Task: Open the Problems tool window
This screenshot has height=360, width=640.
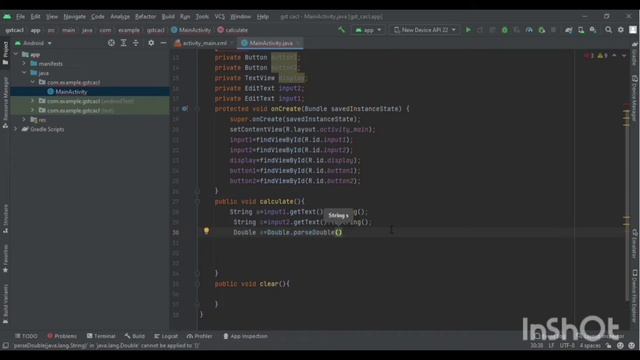Action: [x=62, y=336]
